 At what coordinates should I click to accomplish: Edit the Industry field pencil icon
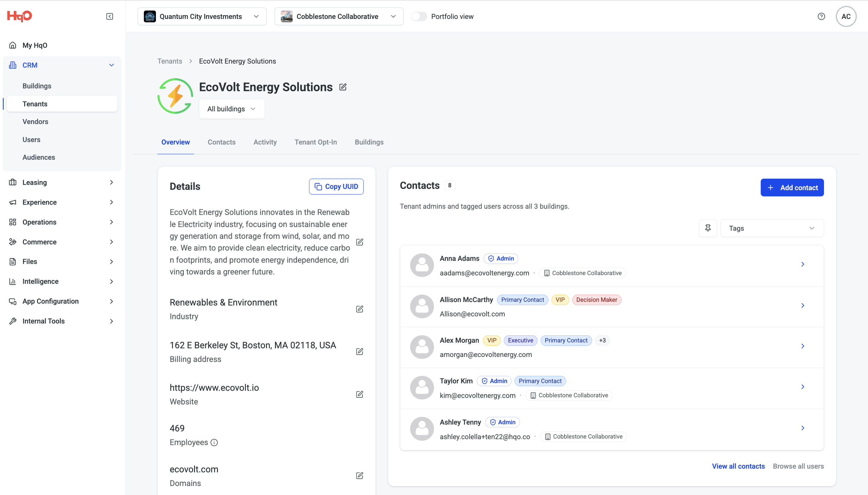pos(359,309)
